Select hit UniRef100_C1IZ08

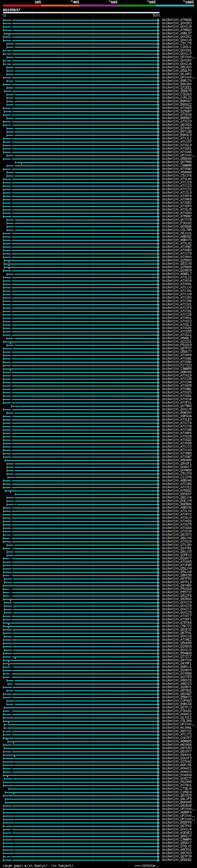tap(177, 477)
